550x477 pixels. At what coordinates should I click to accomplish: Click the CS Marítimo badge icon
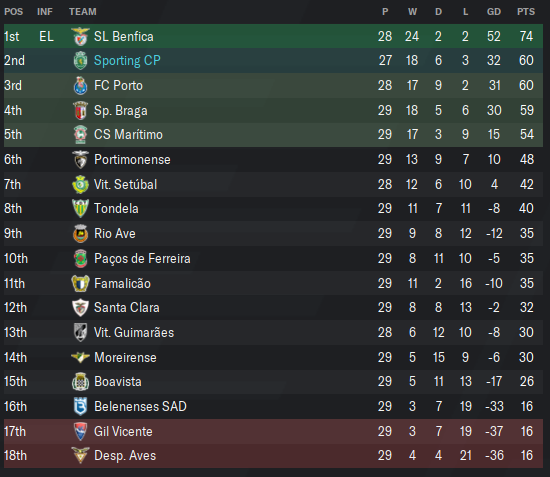click(x=80, y=135)
